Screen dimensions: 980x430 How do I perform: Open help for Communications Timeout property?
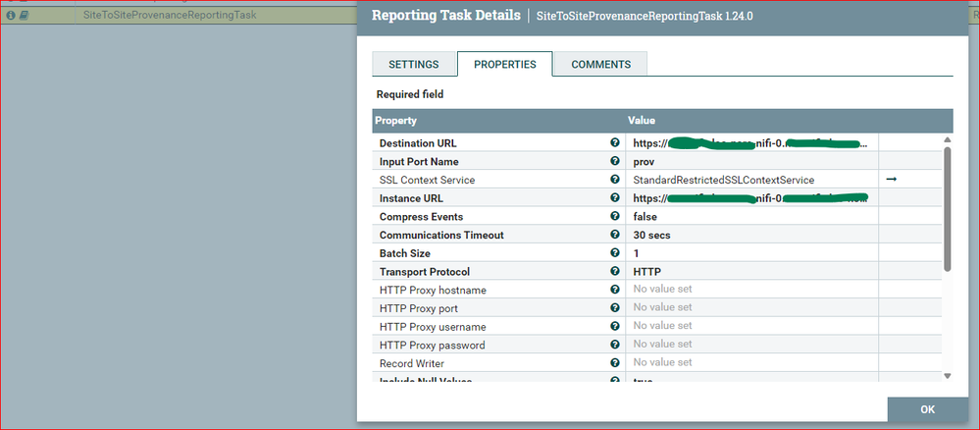tap(615, 235)
